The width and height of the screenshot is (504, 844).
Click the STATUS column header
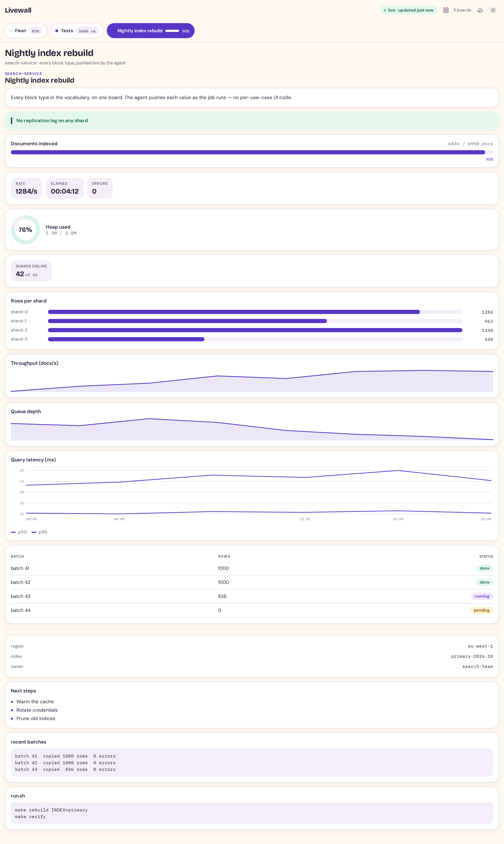(486, 556)
